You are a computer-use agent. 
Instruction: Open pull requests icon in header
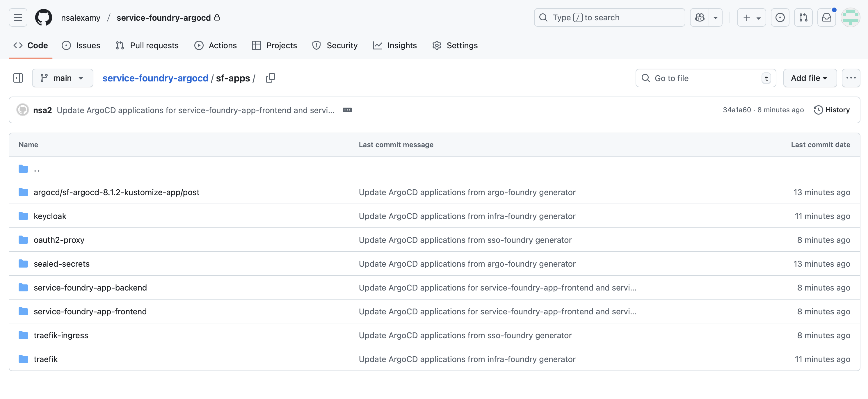(x=803, y=17)
